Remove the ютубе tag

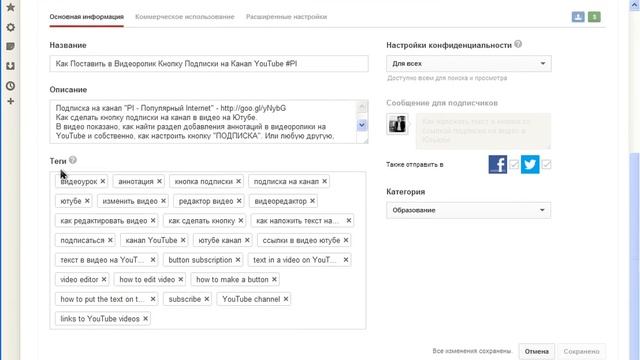[87, 201]
